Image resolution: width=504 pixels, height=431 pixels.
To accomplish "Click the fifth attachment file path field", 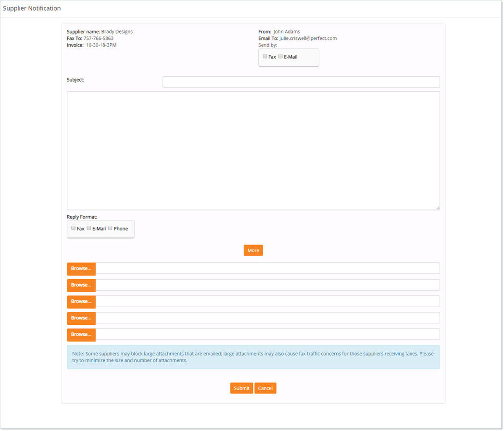I will tap(268, 334).
